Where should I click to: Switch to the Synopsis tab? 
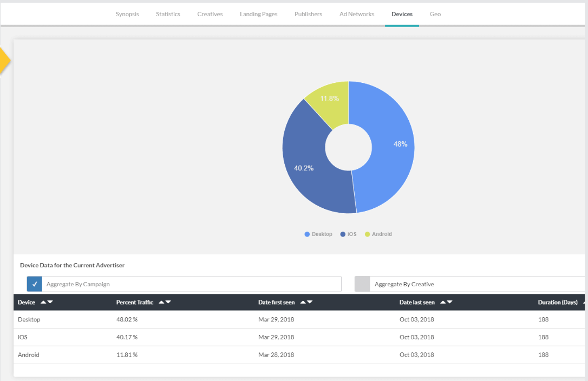coord(127,14)
